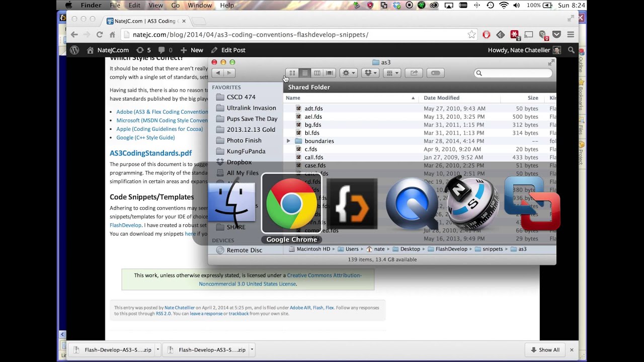The image size is (644, 362).
Task: Open the New menu in WordPress admin bar
Action: click(192, 50)
